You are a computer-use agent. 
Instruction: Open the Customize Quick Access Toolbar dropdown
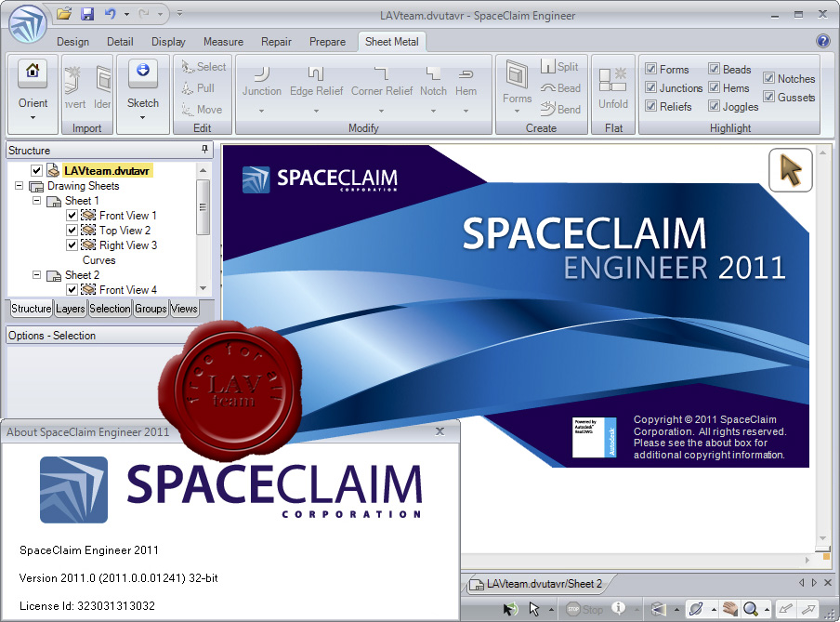tap(179, 13)
